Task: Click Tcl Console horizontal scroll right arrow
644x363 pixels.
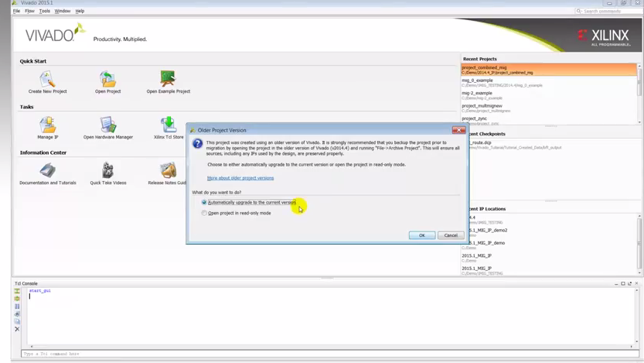Action: [632, 347]
